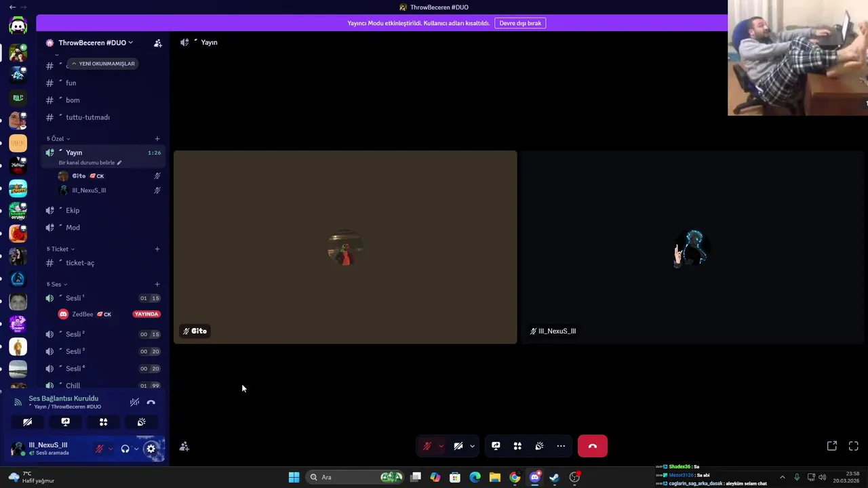Join the Sesli 4 voice channel

click(x=103, y=369)
